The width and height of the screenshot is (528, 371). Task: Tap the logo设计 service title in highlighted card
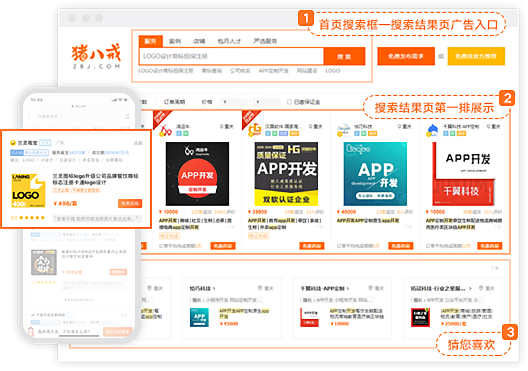click(95, 179)
